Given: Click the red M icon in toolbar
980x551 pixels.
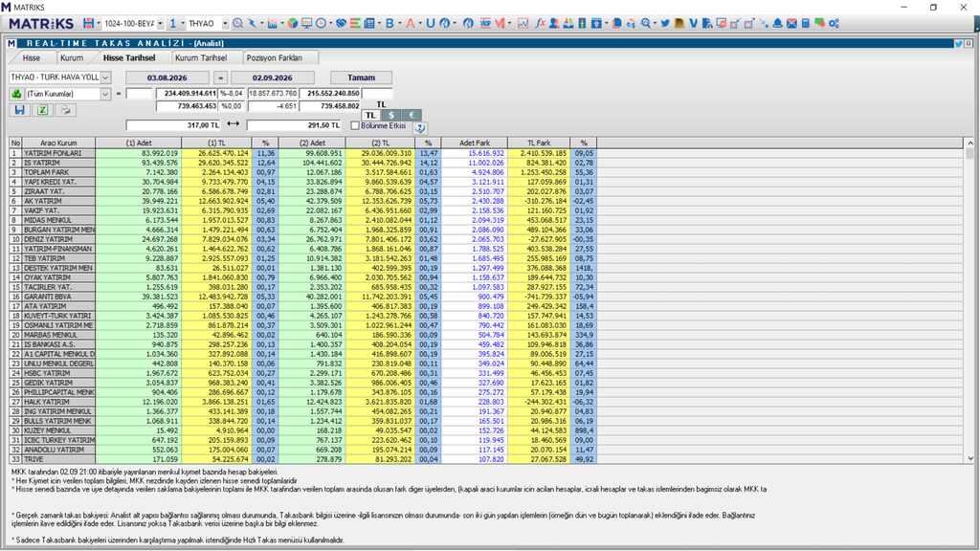Looking at the screenshot, I should (x=500, y=23).
